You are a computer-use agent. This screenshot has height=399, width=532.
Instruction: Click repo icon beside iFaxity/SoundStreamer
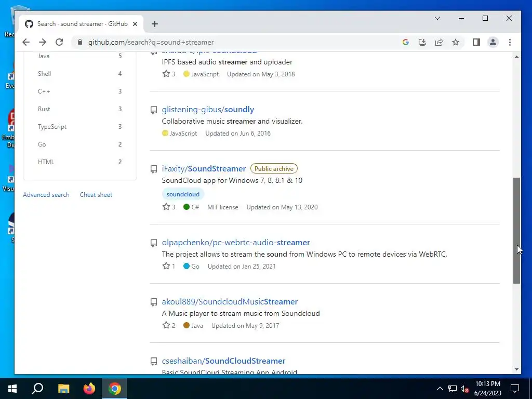154,169
